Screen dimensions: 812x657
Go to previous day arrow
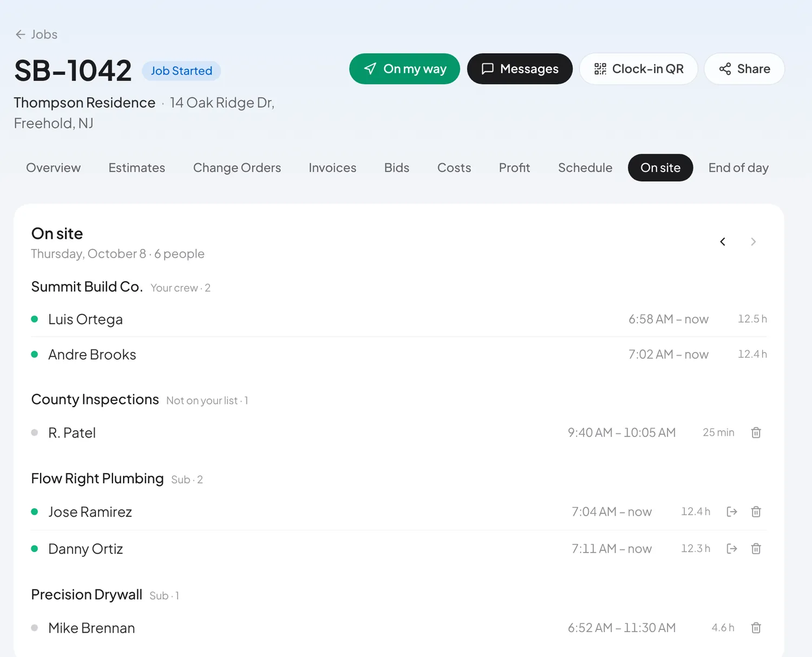pos(723,241)
